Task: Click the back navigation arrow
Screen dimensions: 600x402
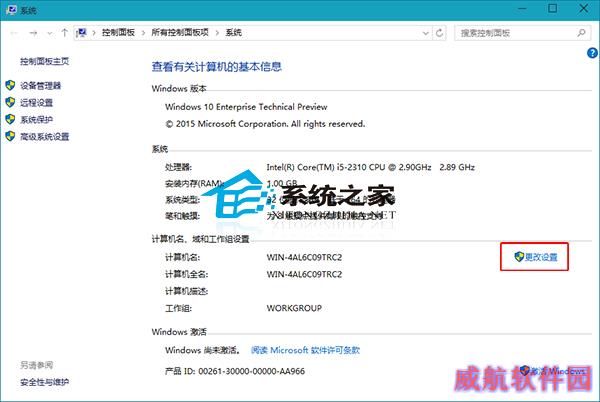Action: coord(14,33)
